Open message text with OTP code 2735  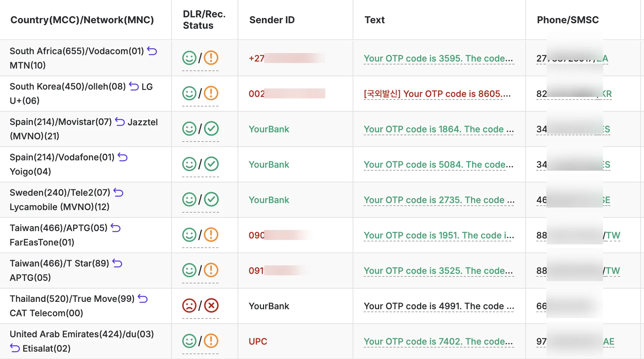click(x=439, y=200)
